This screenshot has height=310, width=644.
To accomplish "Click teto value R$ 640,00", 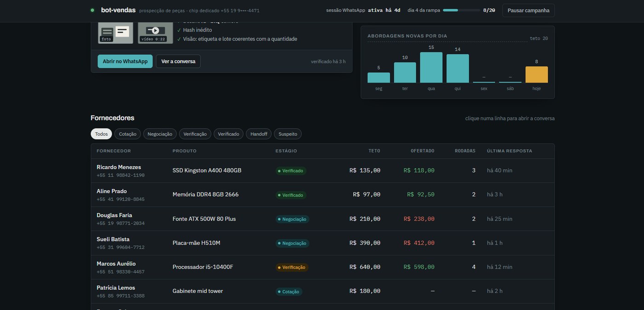I will point(365,267).
